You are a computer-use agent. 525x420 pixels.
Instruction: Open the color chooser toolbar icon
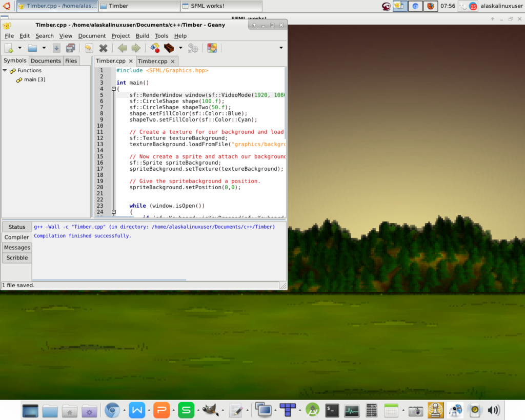[212, 48]
